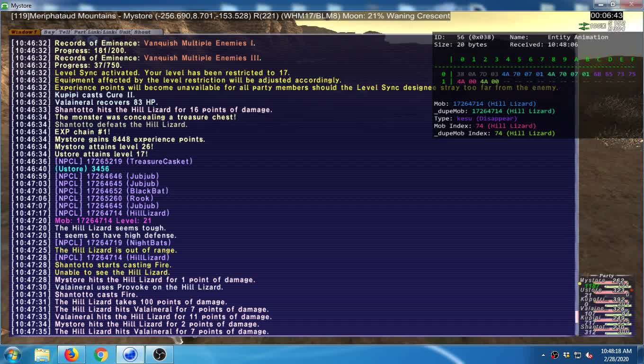The width and height of the screenshot is (644, 364).
Task: Click 'Mystore gains 8448 experience points' line
Action: 108,139
